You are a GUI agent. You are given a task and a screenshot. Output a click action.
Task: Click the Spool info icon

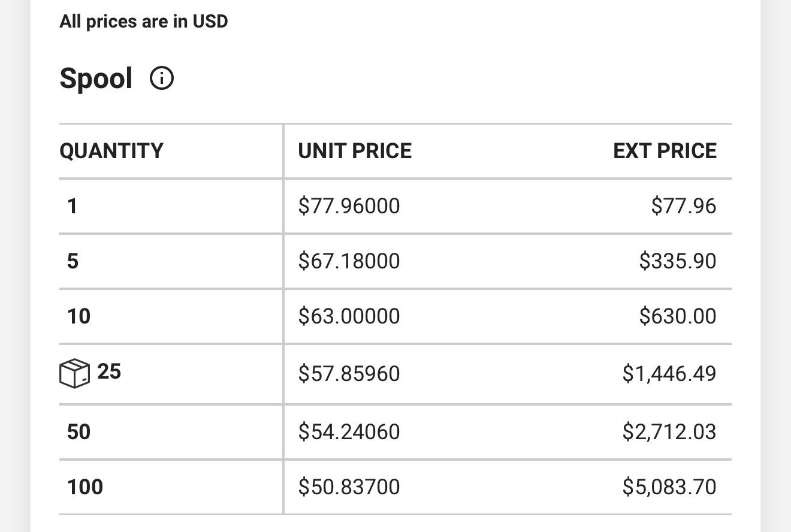click(162, 78)
